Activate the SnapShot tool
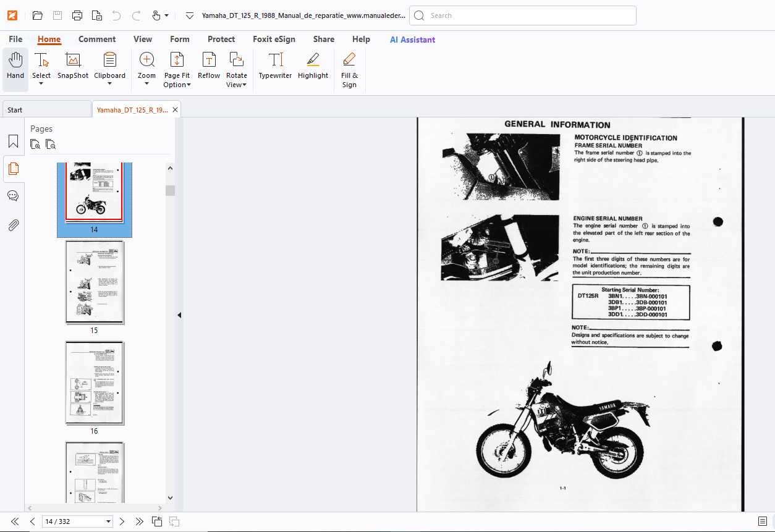This screenshot has width=775, height=532. click(73, 66)
